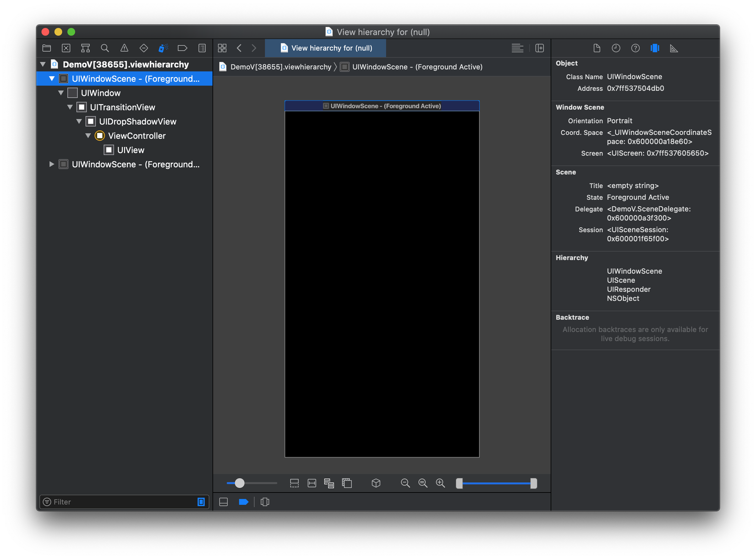
Task: Open the issue navigator warning icon
Action: [124, 48]
